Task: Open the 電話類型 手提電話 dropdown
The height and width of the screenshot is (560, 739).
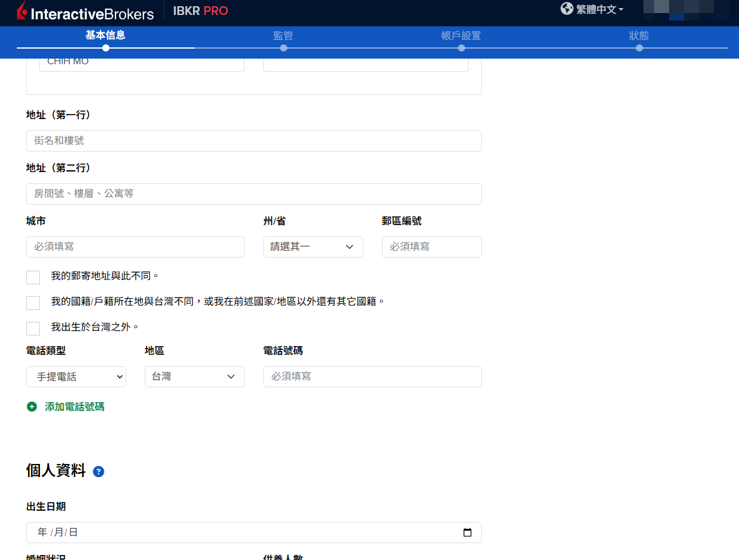Action: (x=76, y=377)
